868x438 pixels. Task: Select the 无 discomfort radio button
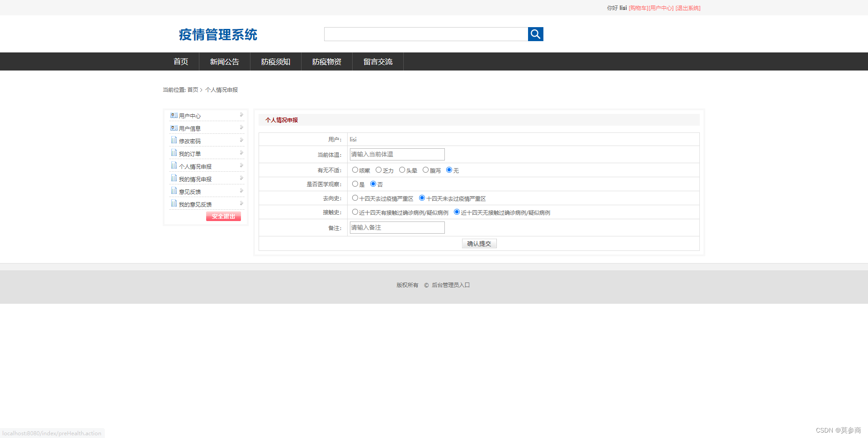[449, 170]
